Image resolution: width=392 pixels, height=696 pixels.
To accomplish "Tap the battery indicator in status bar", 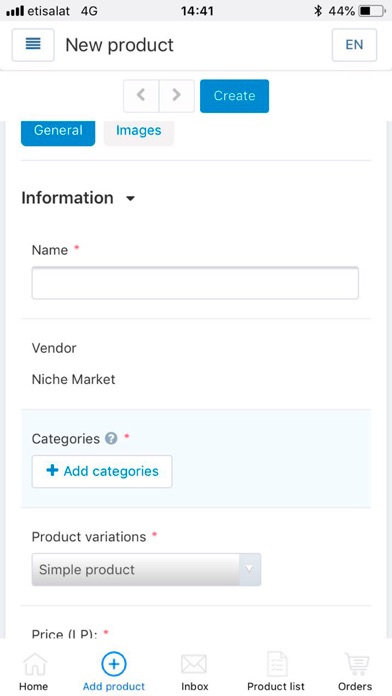I will 372,11.
